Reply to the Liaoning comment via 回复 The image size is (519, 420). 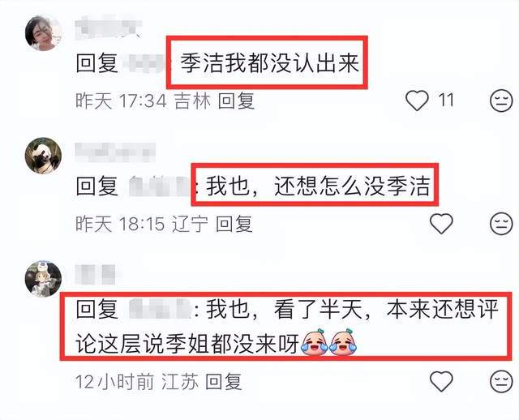pos(234,224)
